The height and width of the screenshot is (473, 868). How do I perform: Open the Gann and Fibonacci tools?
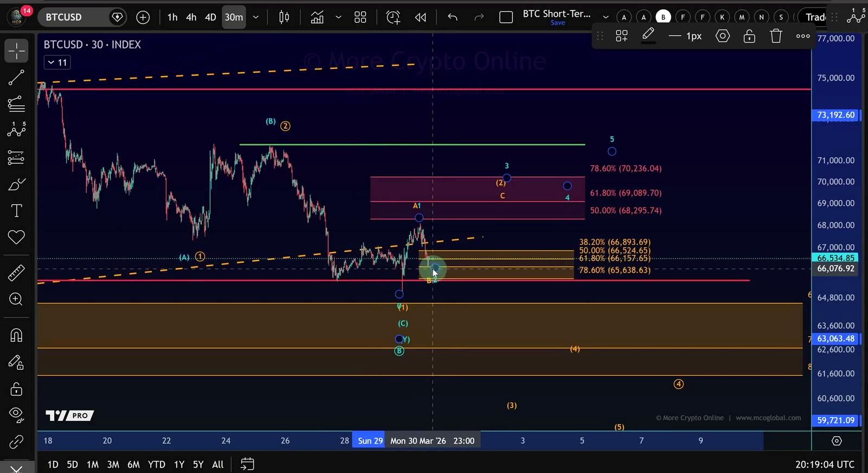coord(16,104)
